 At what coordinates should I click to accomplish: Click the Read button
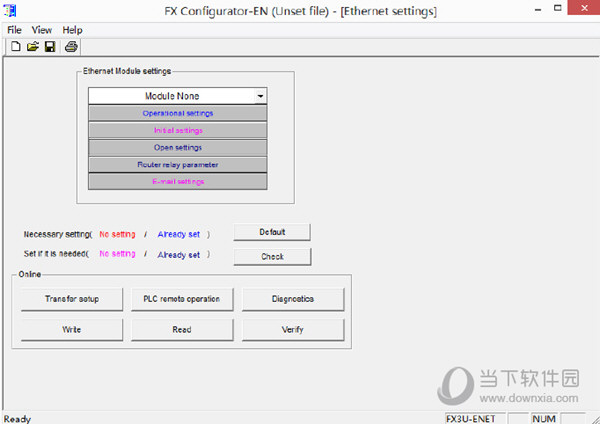pyautogui.click(x=182, y=329)
